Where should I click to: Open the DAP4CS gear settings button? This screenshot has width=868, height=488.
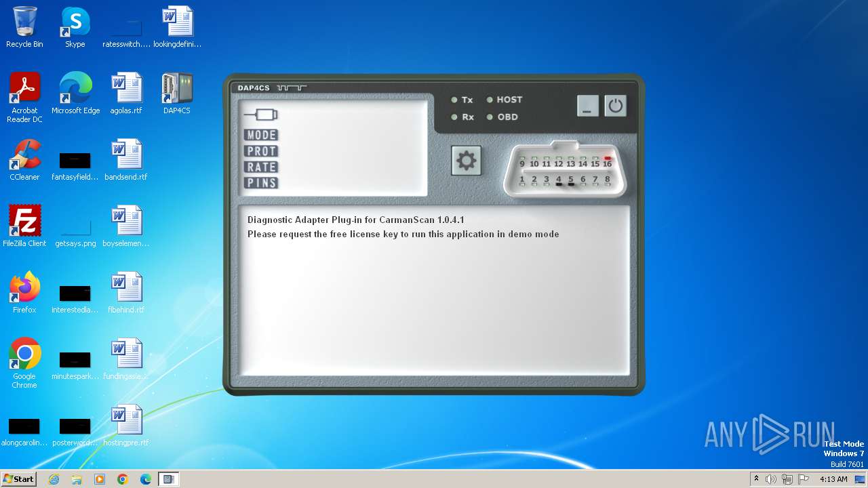[466, 161]
